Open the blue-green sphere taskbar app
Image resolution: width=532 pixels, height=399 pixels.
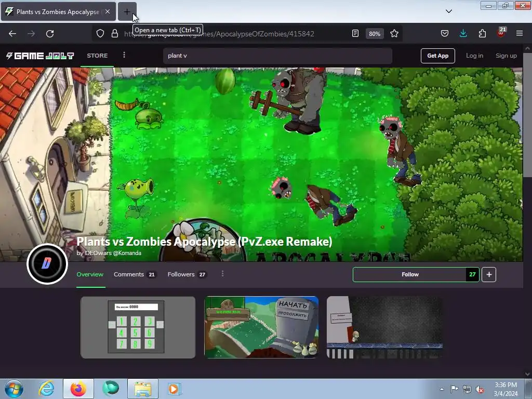[x=111, y=389]
